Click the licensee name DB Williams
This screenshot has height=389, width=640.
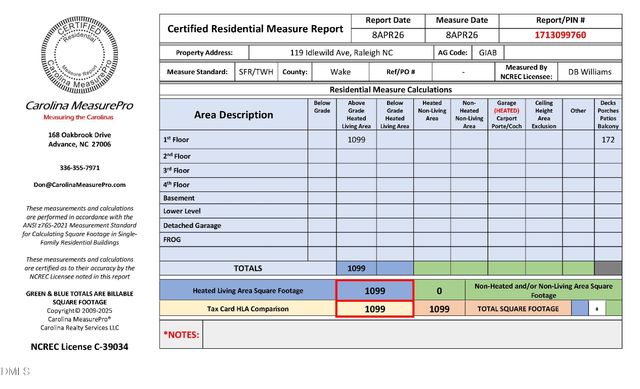[590, 72]
